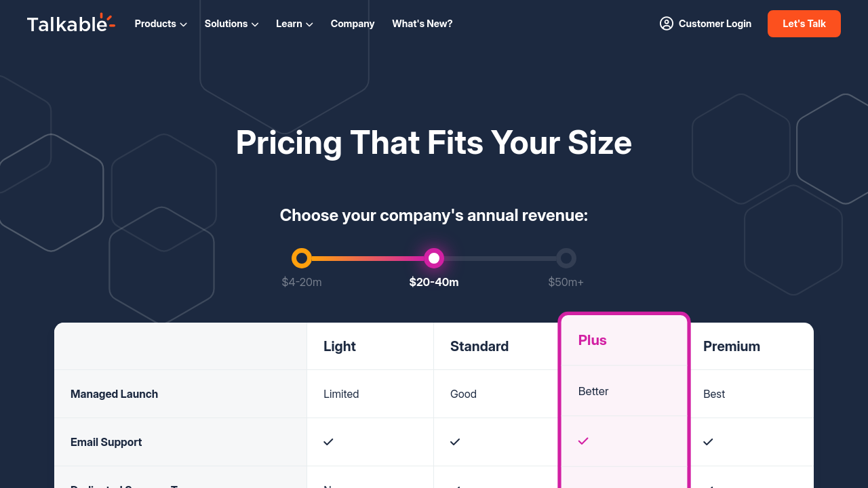
Task: Click the Plus plan Email Support checkmark
Action: (x=583, y=441)
